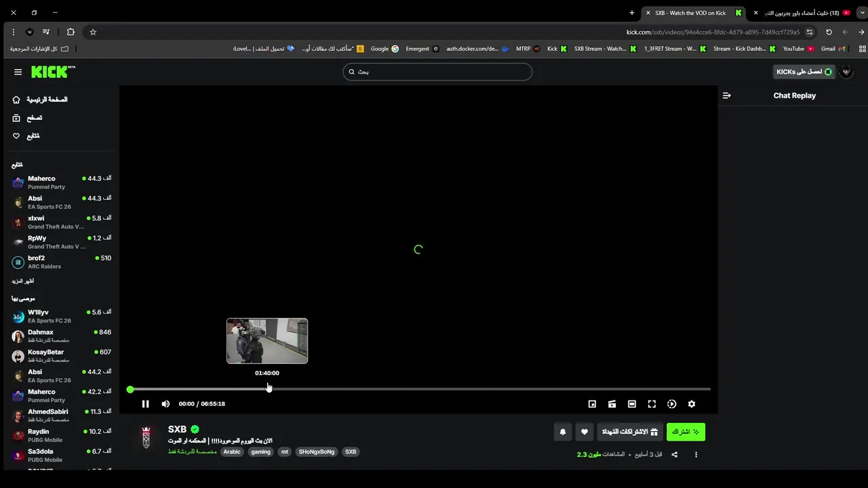Image resolution: width=868 pixels, height=488 pixels.
Task: Open the MTRP bookmark
Action: 528,49
